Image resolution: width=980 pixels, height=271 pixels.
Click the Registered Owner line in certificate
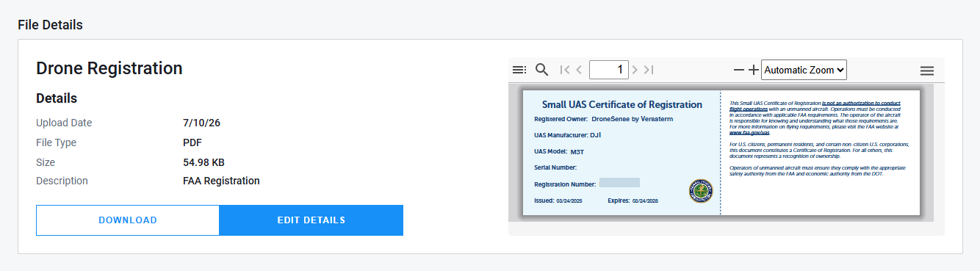(603, 119)
